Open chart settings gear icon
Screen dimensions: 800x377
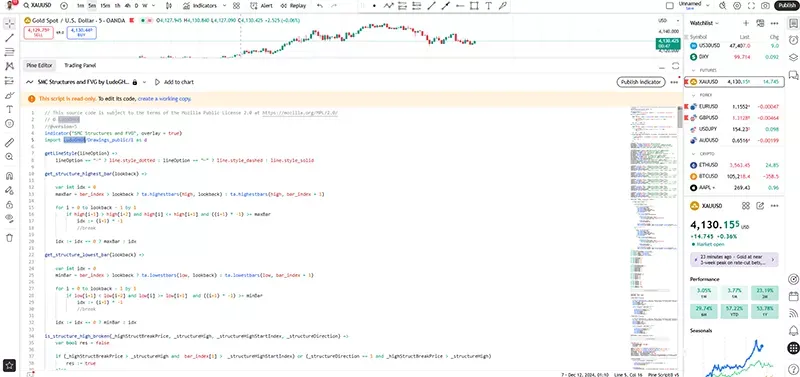pyautogui.click(x=737, y=6)
